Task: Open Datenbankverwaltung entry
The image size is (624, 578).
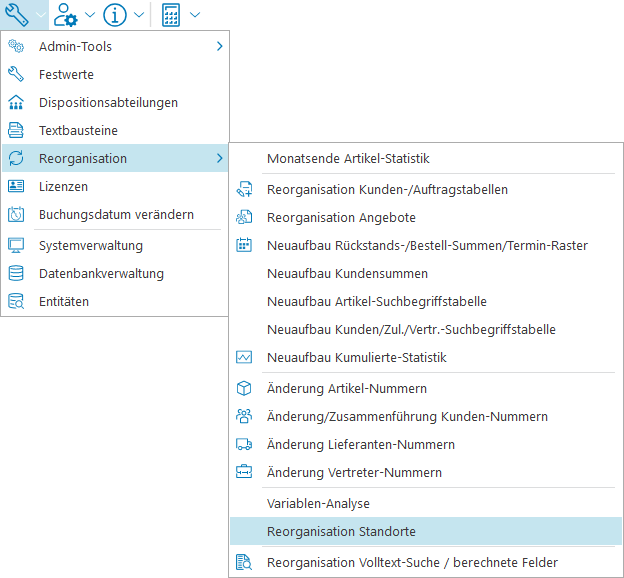Action: [x=101, y=273]
